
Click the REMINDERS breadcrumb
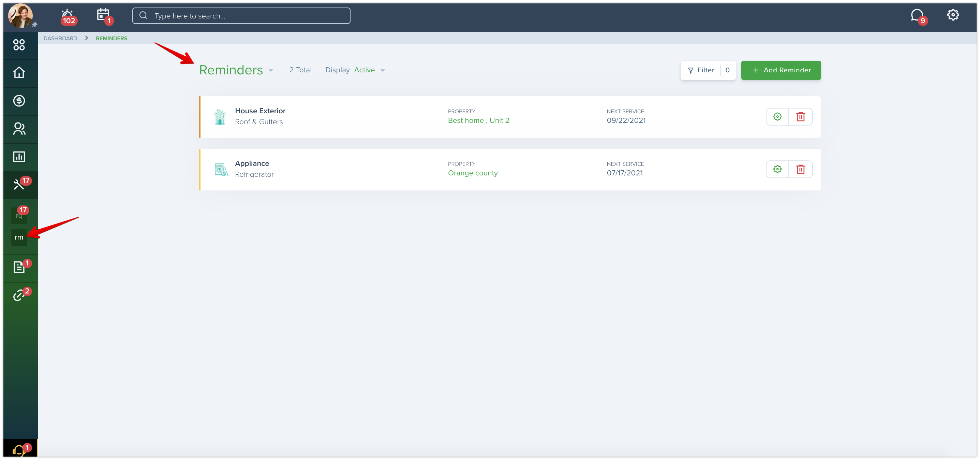pos(112,39)
